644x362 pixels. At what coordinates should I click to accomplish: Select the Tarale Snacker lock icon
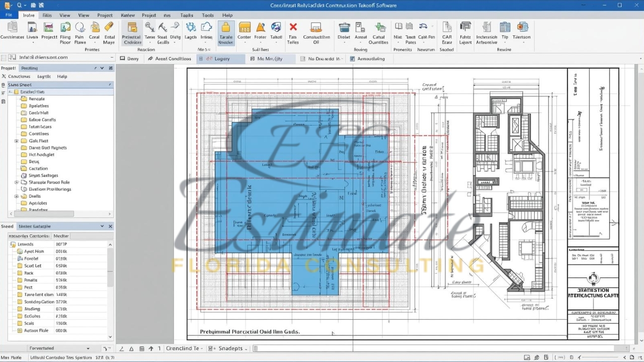click(225, 28)
